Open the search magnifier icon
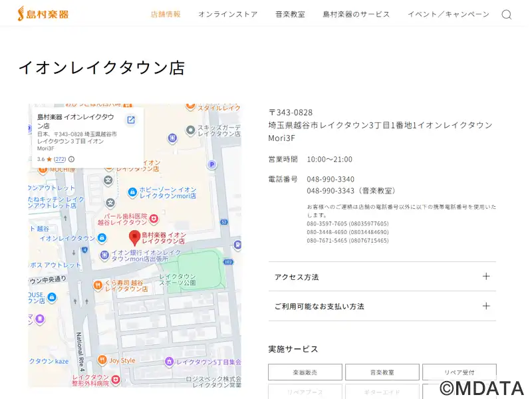 click(x=506, y=15)
